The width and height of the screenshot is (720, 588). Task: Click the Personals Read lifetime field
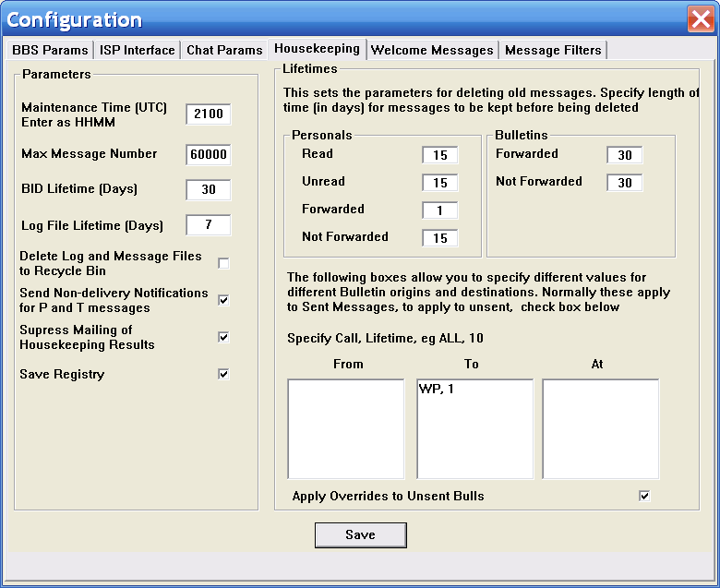pos(440,155)
